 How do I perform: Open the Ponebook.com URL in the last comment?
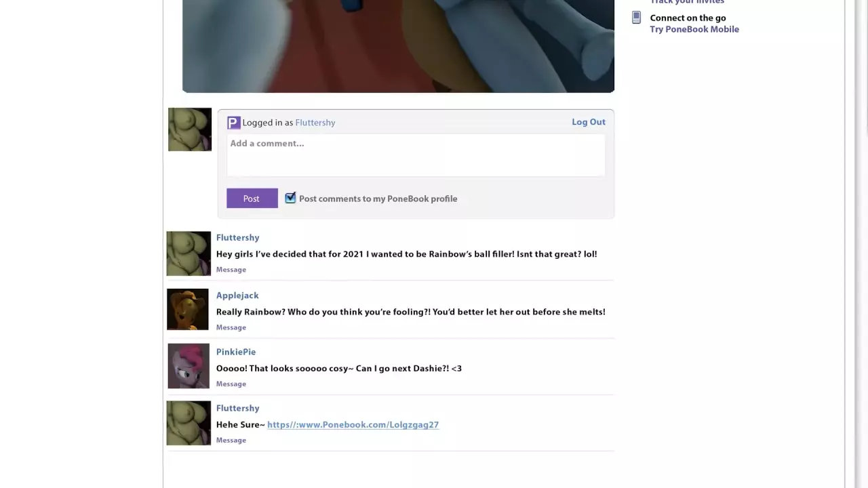pyautogui.click(x=353, y=425)
